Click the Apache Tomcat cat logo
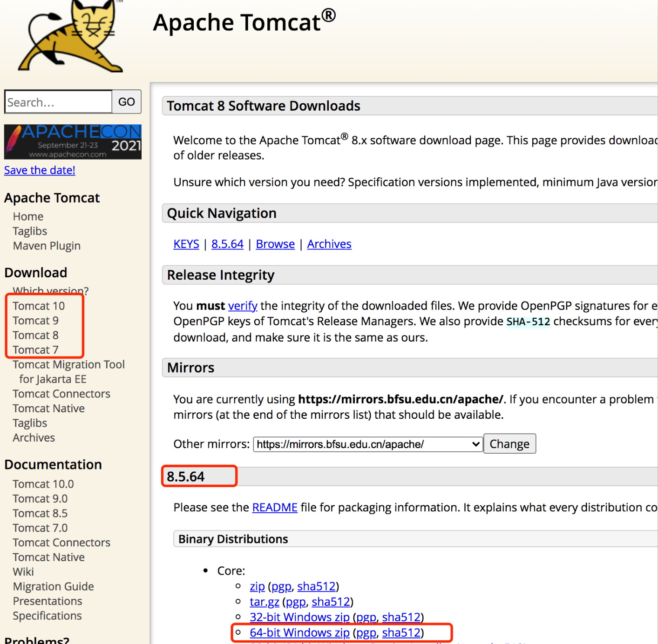The image size is (658, 644). [x=71, y=36]
